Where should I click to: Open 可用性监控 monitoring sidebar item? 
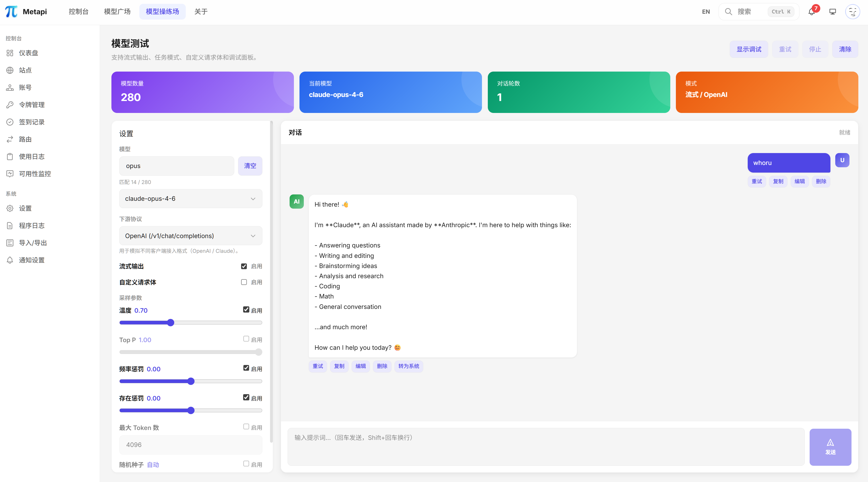(35, 174)
